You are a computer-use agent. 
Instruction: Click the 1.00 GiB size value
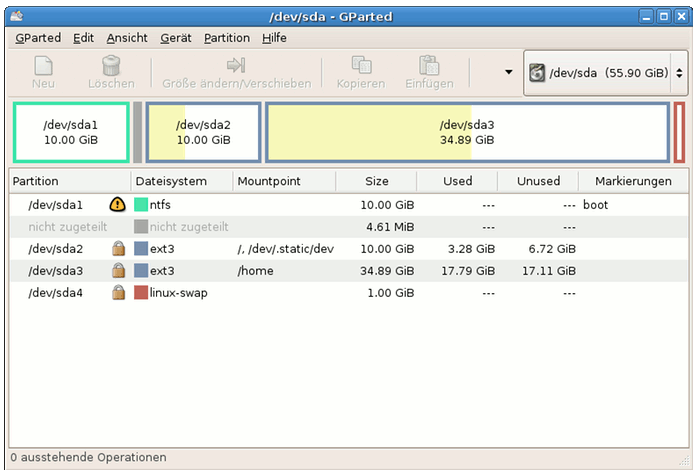[391, 292]
